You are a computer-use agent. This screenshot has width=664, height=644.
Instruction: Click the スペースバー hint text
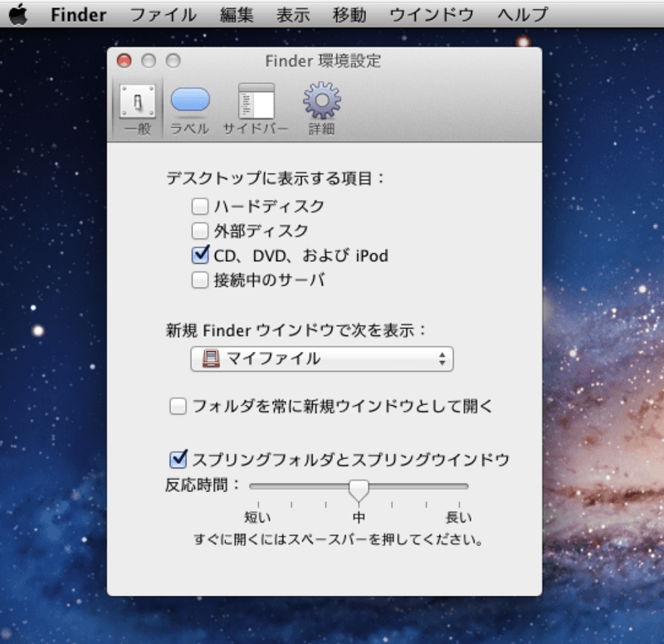[338, 539]
